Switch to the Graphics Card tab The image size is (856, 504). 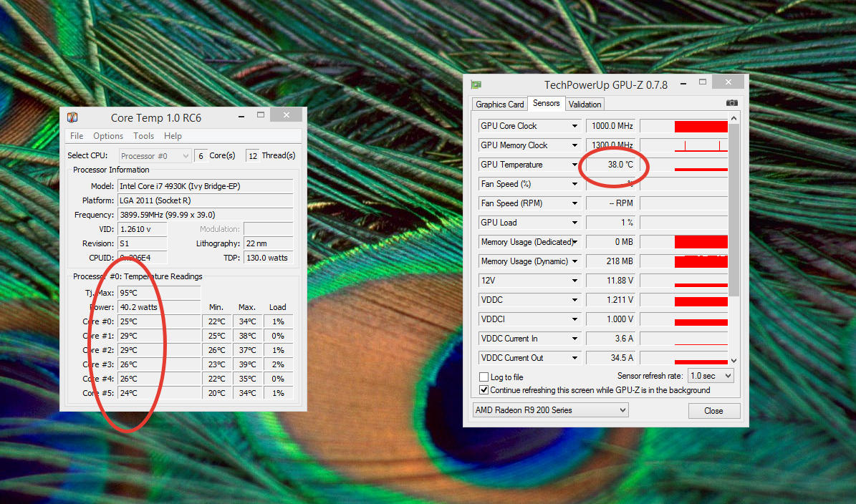coord(499,105)
